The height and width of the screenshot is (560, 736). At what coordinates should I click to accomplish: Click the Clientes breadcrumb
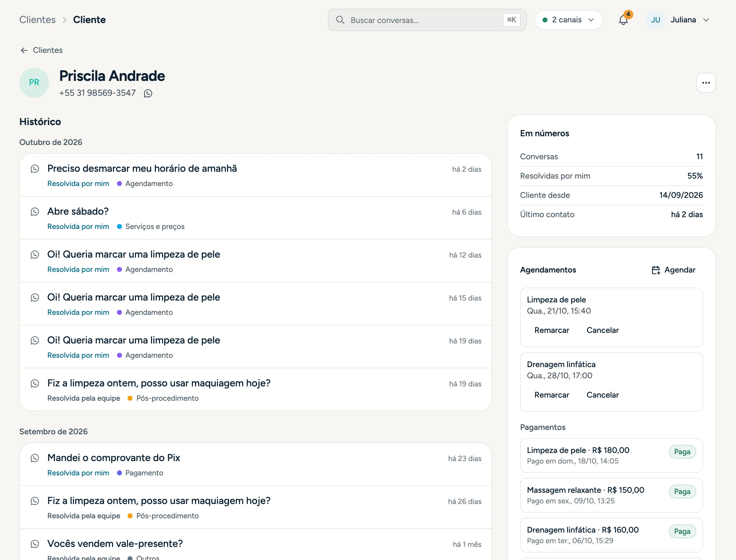37,20
